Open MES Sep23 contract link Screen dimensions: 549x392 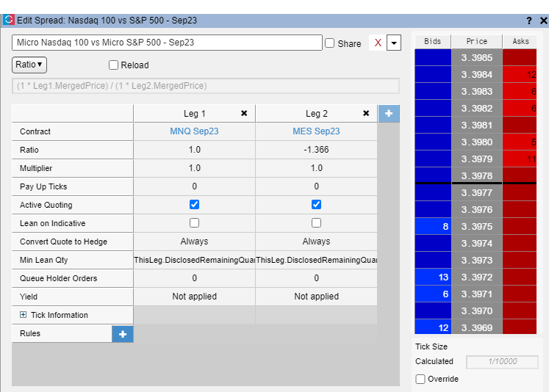point(316,131)
